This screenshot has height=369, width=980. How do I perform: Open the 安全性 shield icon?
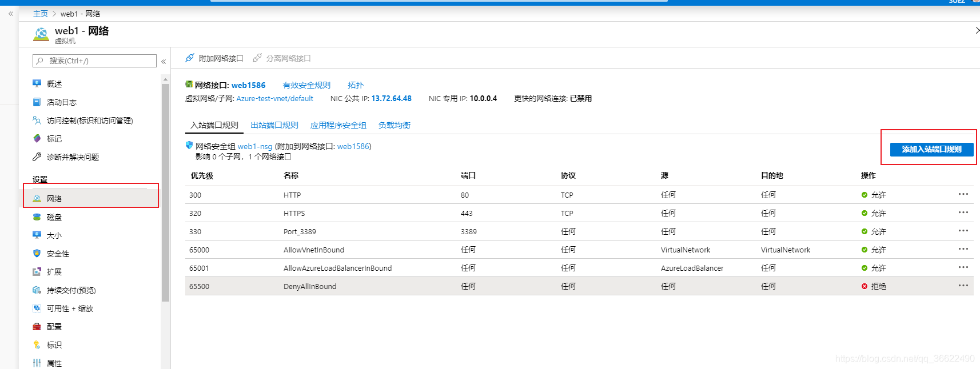click(x=37, y=253)
